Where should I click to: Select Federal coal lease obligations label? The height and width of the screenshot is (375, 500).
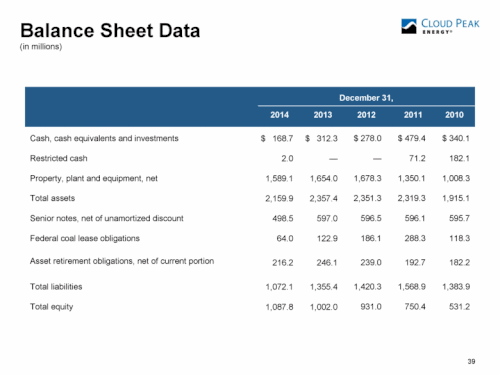point(85,238)
